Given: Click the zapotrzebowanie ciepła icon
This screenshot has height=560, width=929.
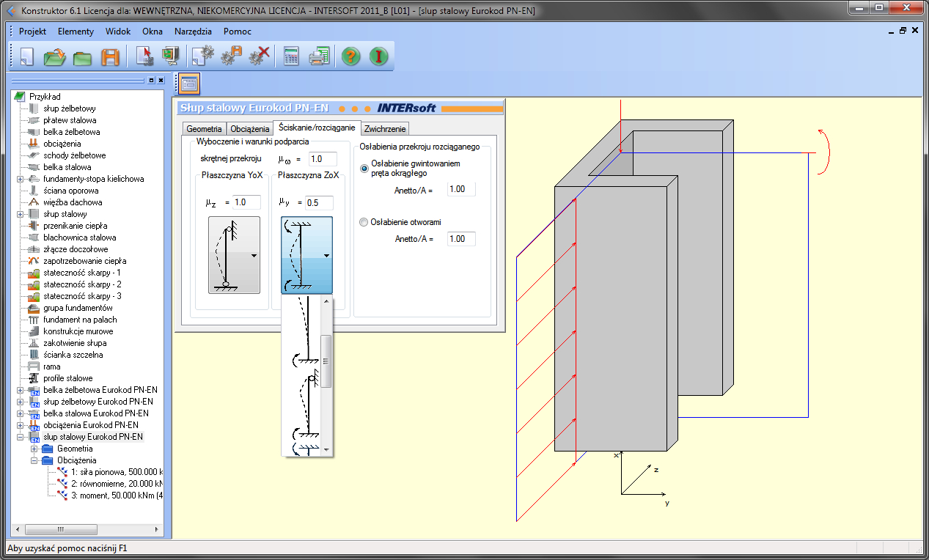Looking at the screenshot, I should pyautogui.click(x=33, y=261).
